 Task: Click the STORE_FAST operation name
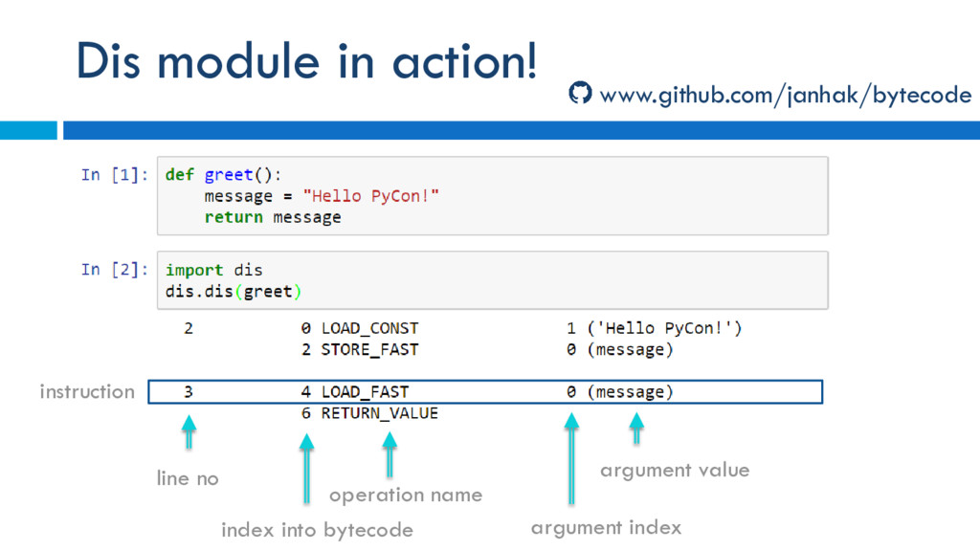[369, 350]
